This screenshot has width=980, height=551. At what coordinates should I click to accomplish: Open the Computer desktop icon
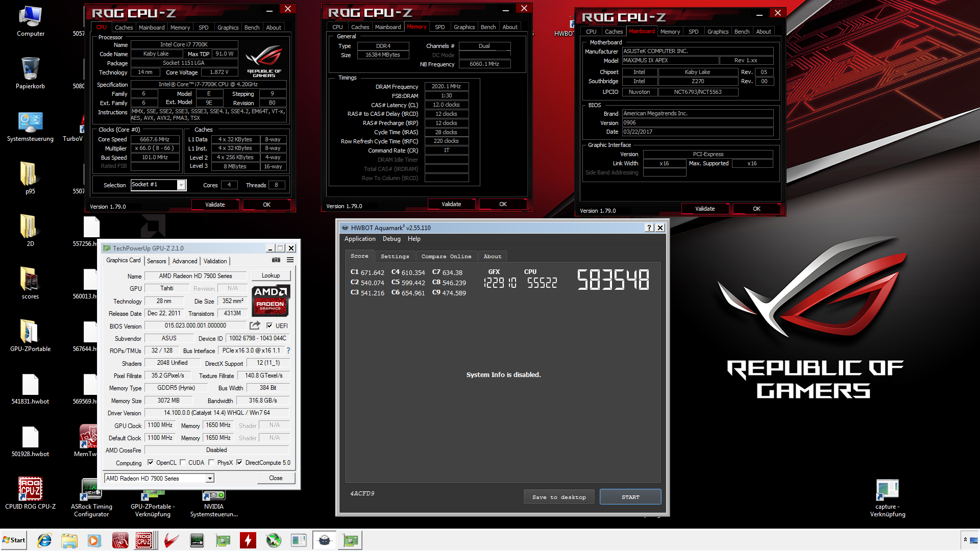(31, 21)
